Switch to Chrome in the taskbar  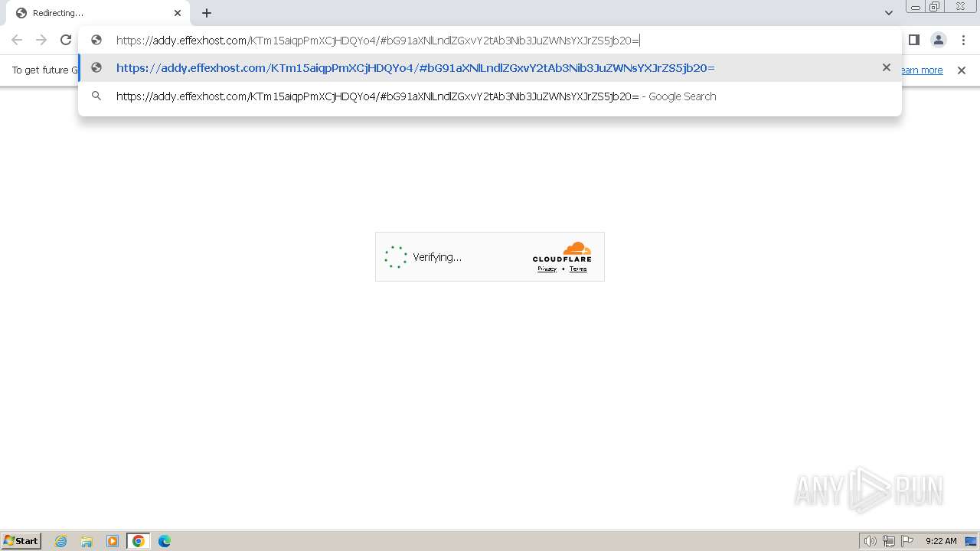139,541
